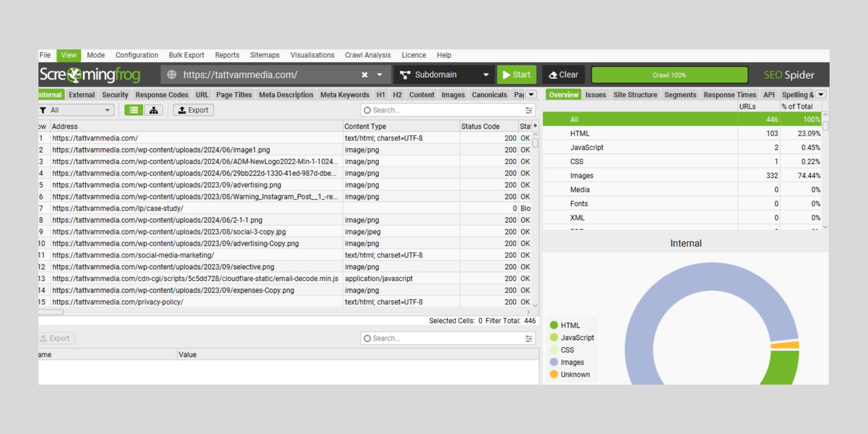
Task: Switch to list view icon
Action: click(134, 110)
